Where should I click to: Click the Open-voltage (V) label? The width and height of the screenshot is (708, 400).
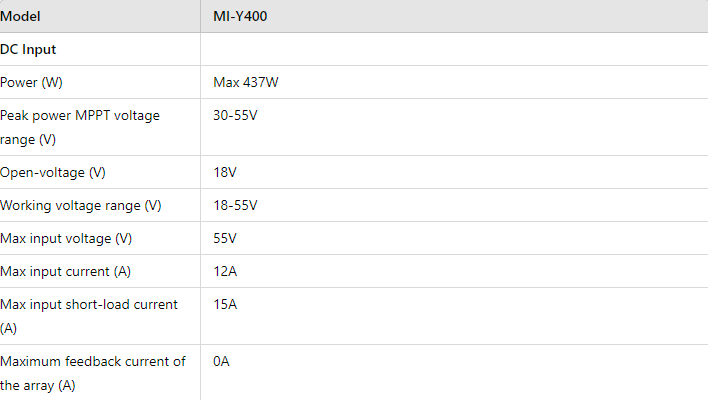pos(53,172)
